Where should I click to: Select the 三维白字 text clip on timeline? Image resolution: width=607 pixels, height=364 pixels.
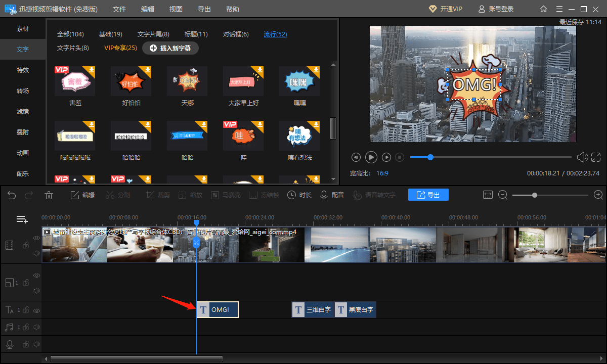313,310
